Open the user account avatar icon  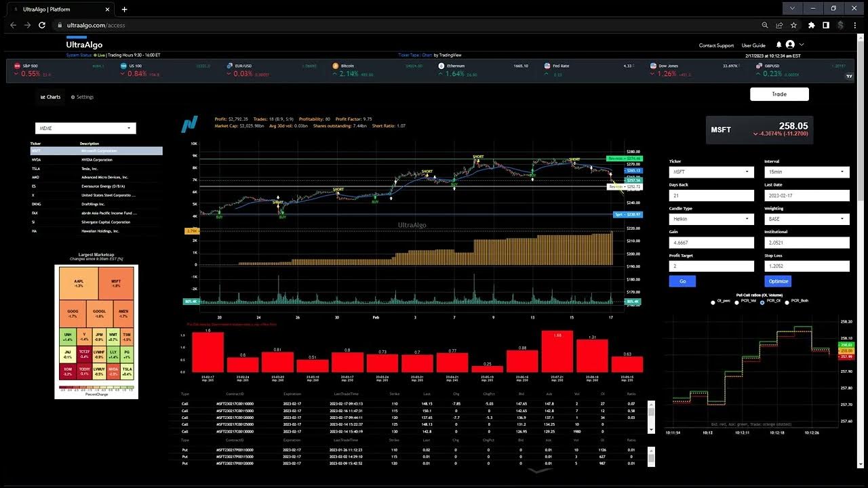[x=790, y=45]
